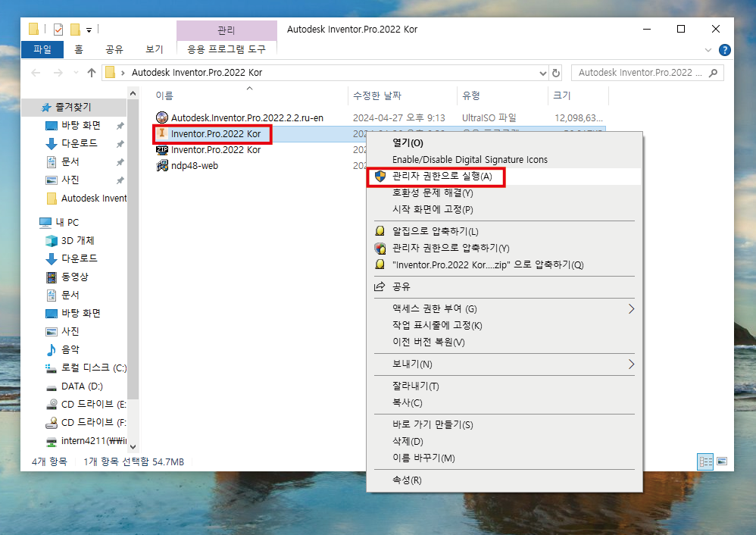Viewport: 756px width, 535px height.
Task: Switch to large icons view in status bar
Action: click(722, 461)
